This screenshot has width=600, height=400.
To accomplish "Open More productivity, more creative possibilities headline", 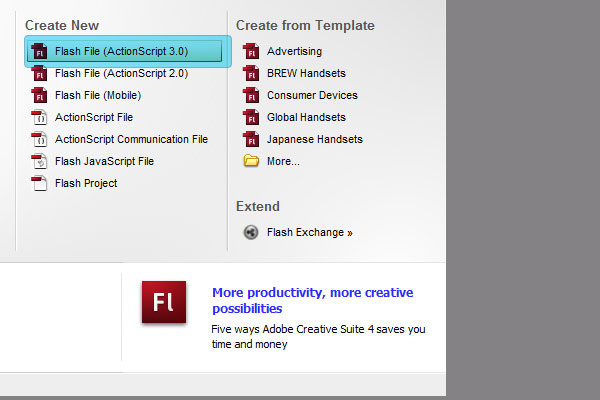I will (x=313, y=300).
